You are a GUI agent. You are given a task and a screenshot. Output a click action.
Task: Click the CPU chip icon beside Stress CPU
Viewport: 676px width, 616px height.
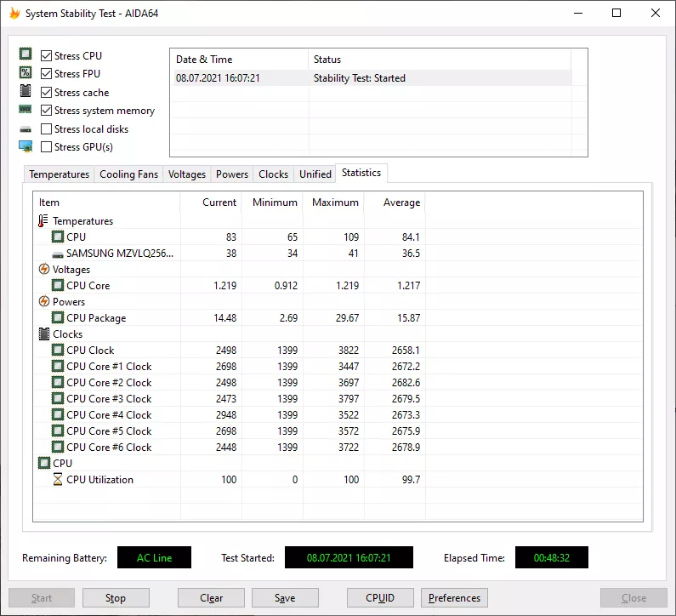pyautogui.click(x=26, y=54)
